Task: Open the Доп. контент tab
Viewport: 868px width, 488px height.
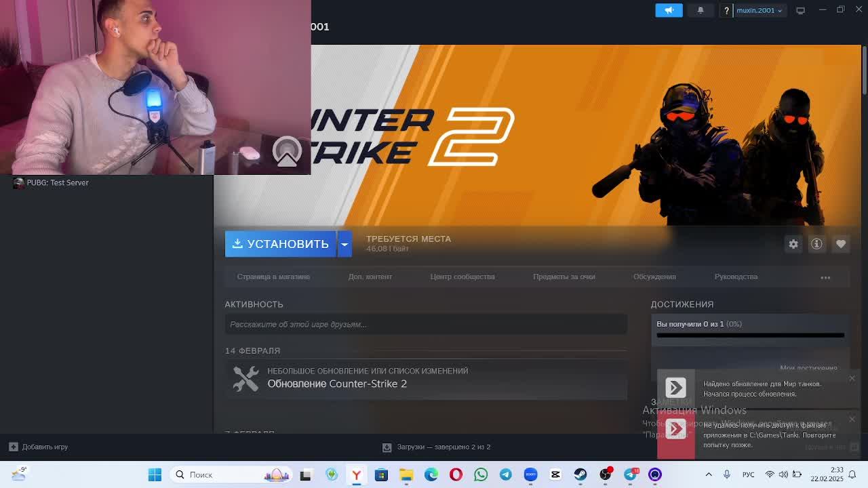Action: pyautogui.click(x=370, y=277)
